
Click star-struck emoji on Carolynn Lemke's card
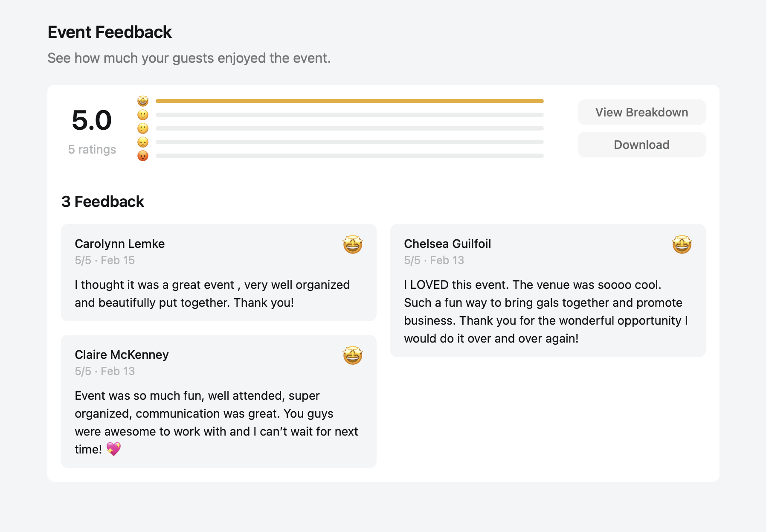click(x=353, y=244)
